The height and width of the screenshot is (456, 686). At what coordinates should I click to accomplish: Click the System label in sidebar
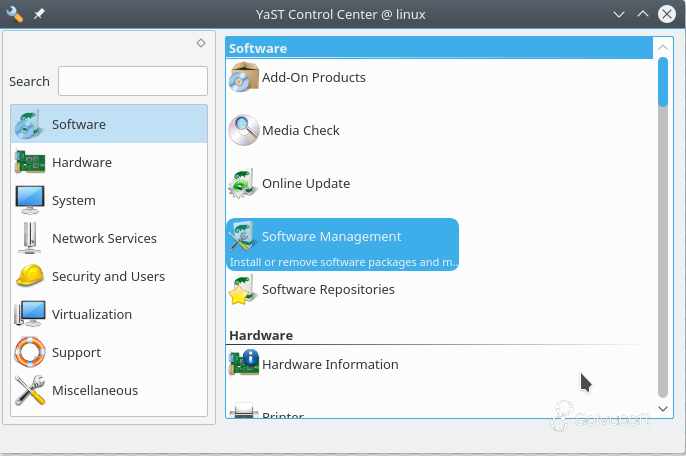click(74, 200)
